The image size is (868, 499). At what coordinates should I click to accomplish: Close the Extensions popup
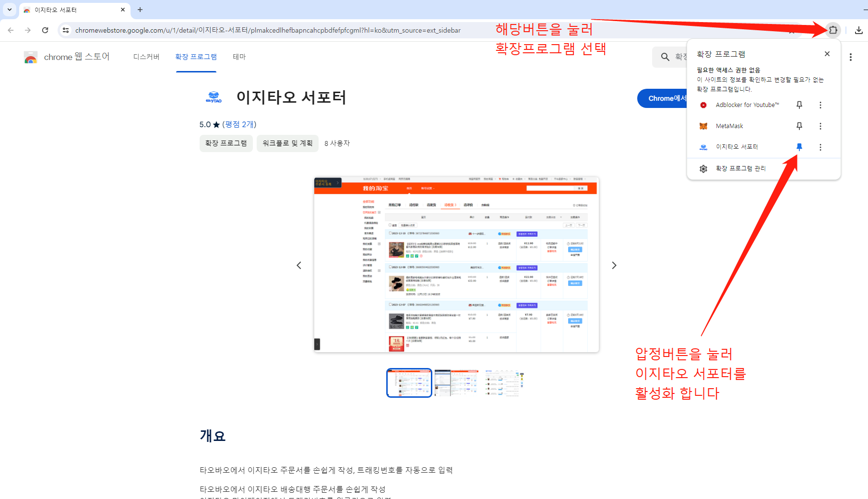click(x=827, y=54)
